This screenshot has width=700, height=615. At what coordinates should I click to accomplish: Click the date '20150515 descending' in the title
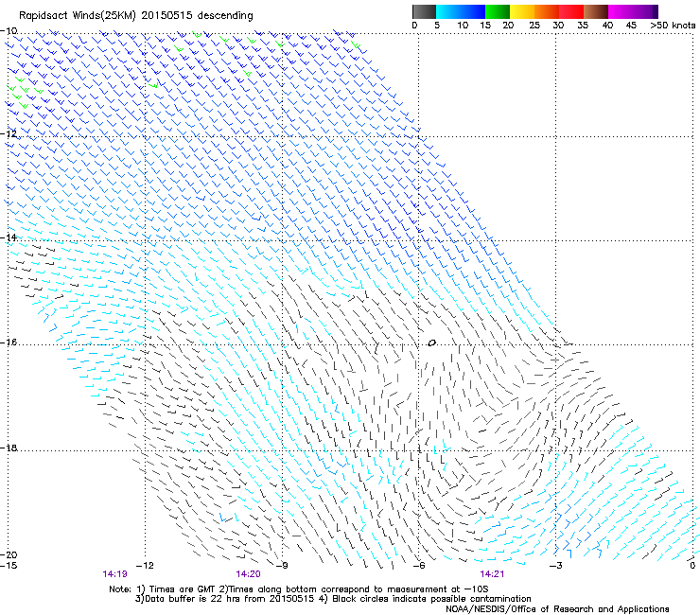pyautogui.click(x=198, y=16)
